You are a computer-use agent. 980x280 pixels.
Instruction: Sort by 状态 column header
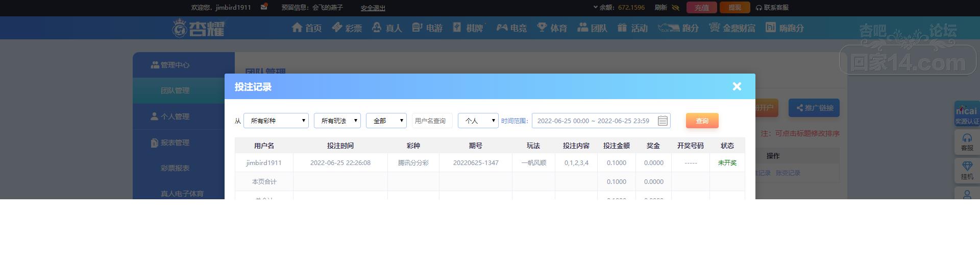727,146
